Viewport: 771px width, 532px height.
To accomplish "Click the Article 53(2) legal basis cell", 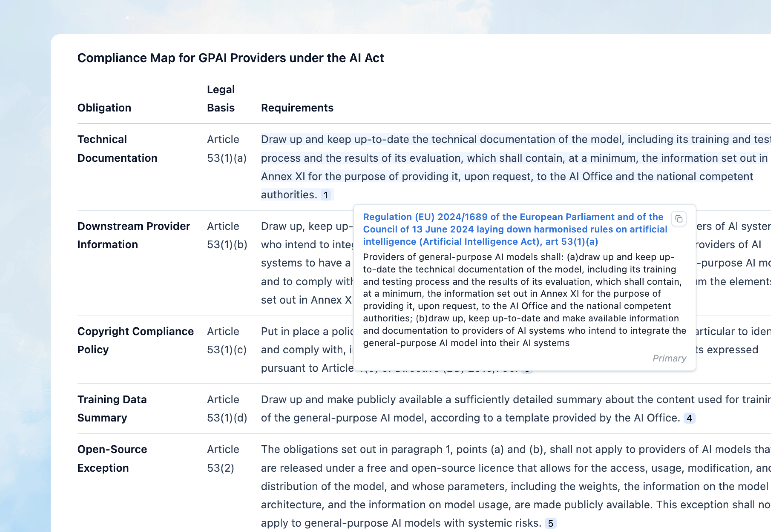I will [223, 458].
